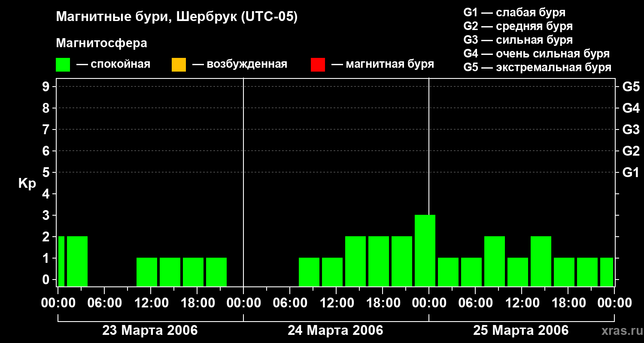Click the 'Магнитосфера' heading
This screenshot has height=343, width=644.
pos(101,43)
